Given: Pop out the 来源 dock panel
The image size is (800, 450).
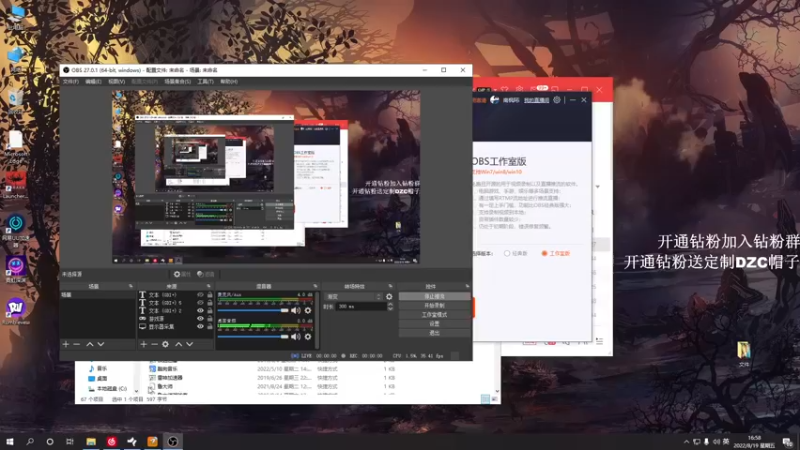Looking at the screenshot, I should pyautogui.click(x=209, y=286).
